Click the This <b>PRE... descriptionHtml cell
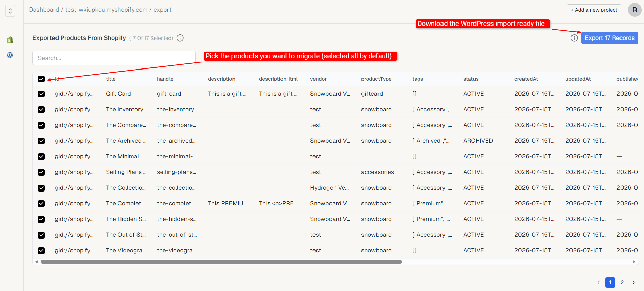644x291 pixels. tap(278, 203)
